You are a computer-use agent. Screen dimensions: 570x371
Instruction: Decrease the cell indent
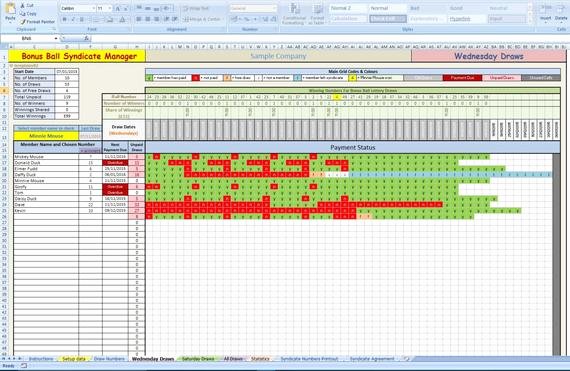pos(166,19)
